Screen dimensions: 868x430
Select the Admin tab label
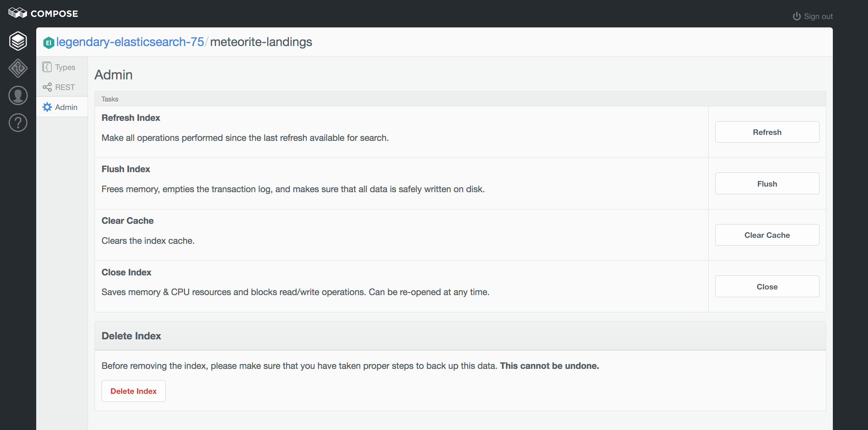66,107
